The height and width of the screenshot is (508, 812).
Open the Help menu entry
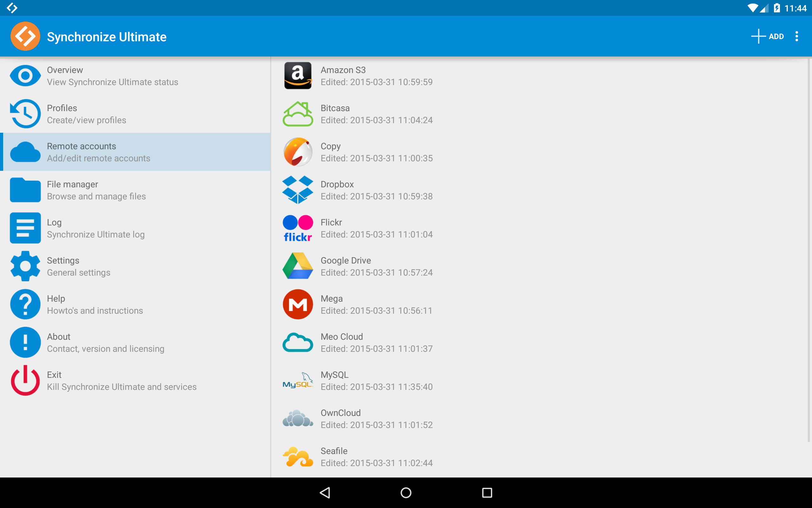(135, 304)
